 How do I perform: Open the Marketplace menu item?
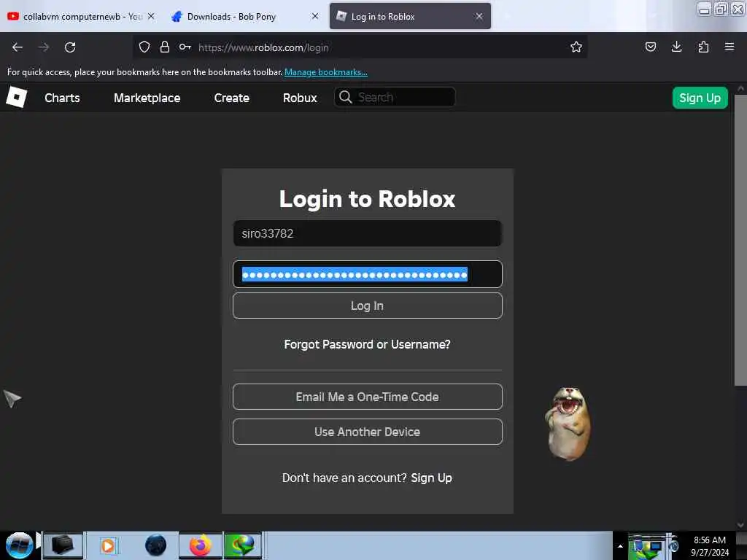tap(147, 98)
